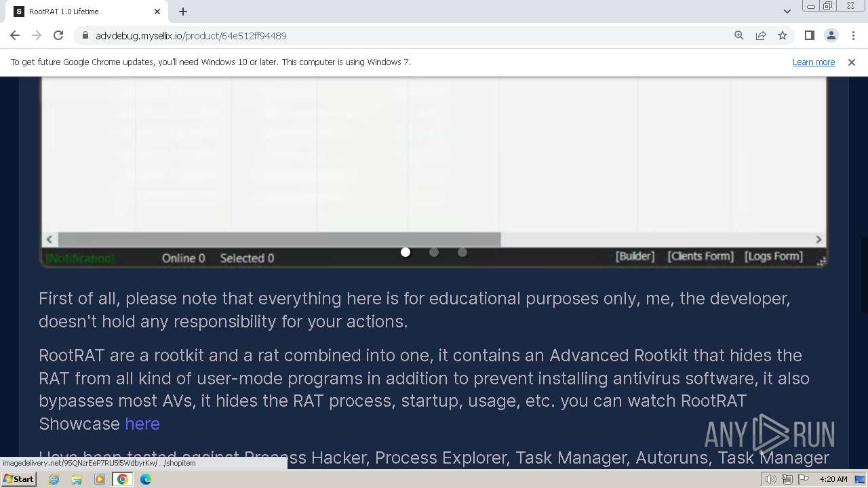Viewport: 868px width, 488px height.
Task: Show the second carousel image dot
Action: (x=434, y=252)
